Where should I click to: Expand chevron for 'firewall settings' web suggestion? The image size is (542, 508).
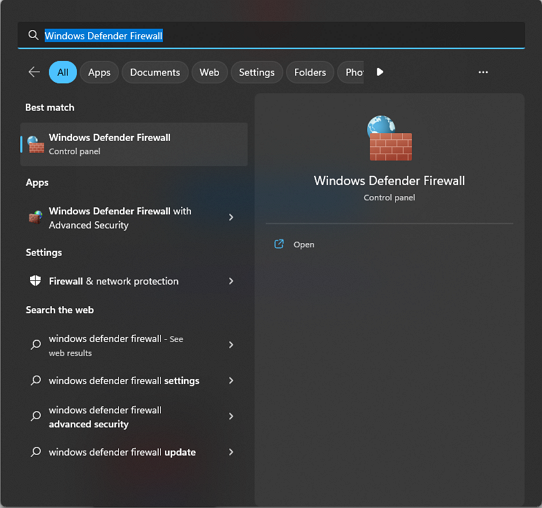tap(231, 380)
